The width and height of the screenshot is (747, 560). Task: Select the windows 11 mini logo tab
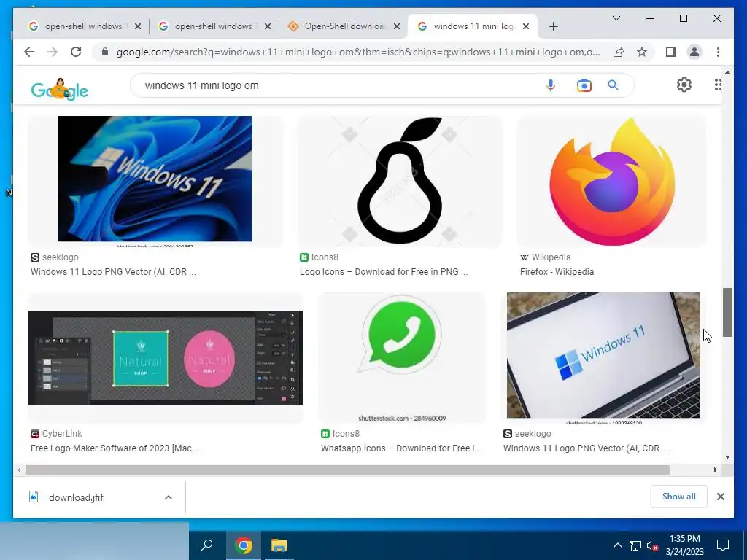click(472, 26)
